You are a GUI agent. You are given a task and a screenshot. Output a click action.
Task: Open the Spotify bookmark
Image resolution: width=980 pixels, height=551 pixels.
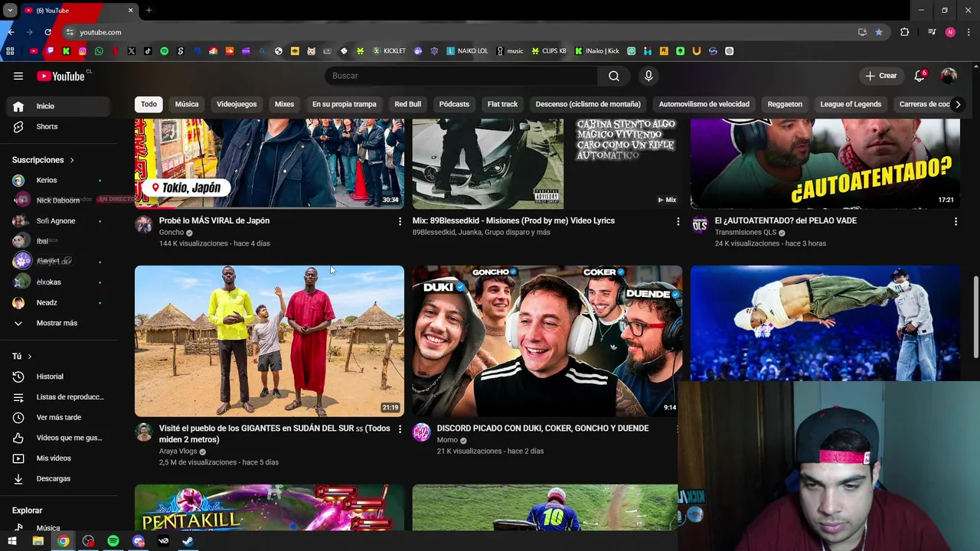164,51
